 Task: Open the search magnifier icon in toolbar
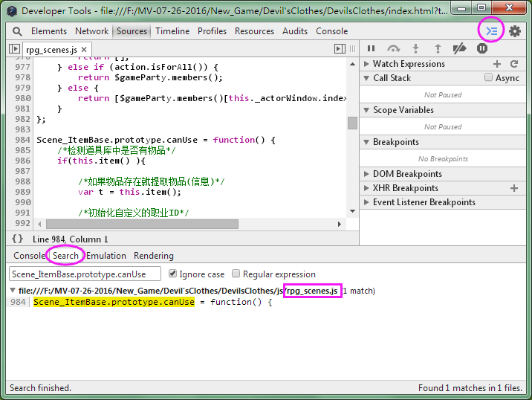click(x=17, y=31)
